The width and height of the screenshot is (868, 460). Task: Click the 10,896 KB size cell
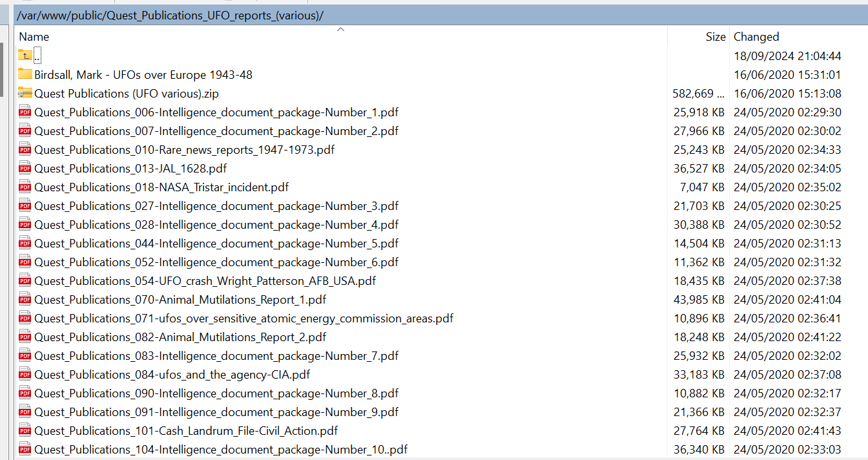[699, 319]
